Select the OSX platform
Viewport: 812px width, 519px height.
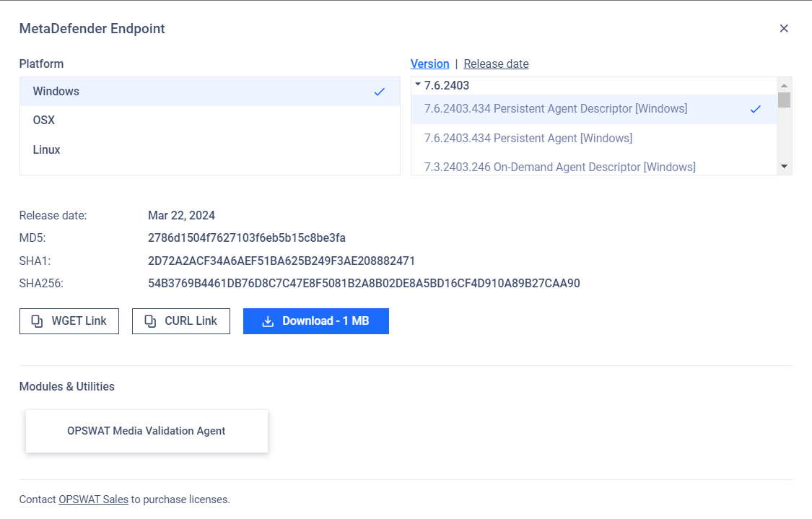point(210,120)
